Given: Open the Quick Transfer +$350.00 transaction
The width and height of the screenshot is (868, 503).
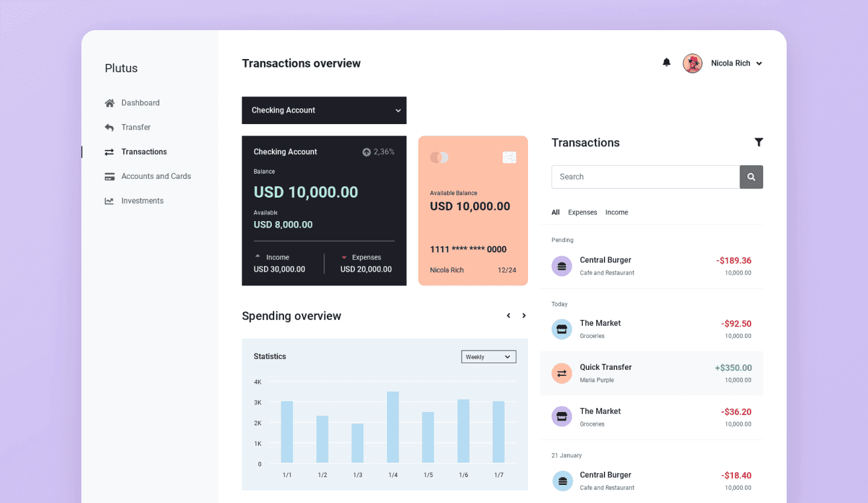Looking at the screenshot, I should tap(652, 373).
